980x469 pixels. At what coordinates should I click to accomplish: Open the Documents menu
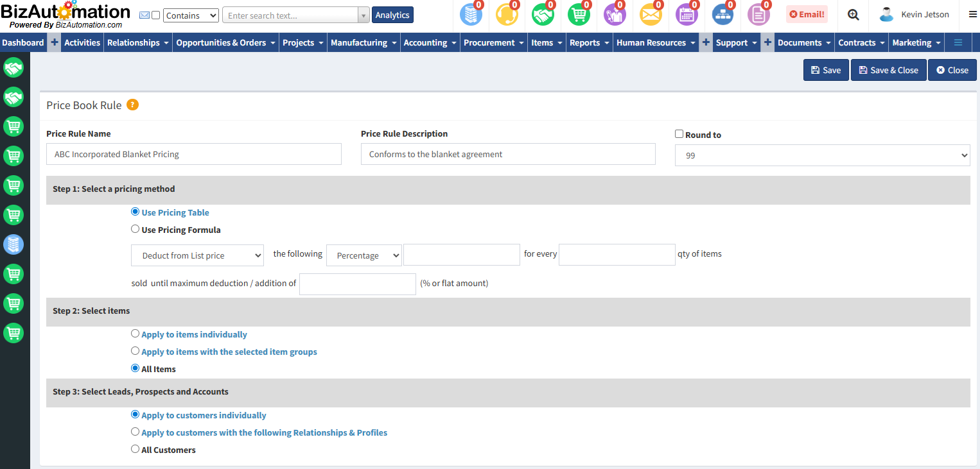point(805,42)
